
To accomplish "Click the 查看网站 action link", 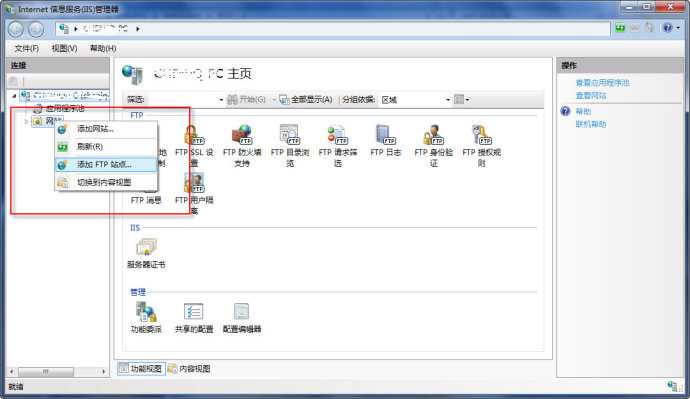I will 591,95.
